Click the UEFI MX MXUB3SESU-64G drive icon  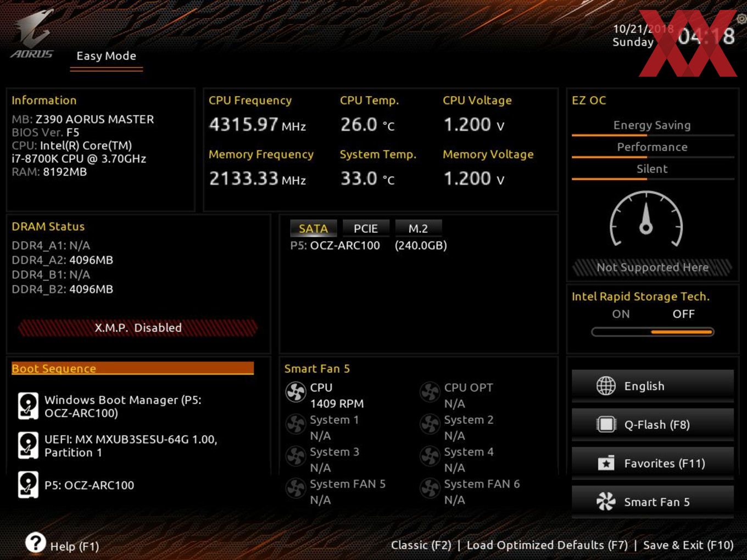(x=28, y=445)
